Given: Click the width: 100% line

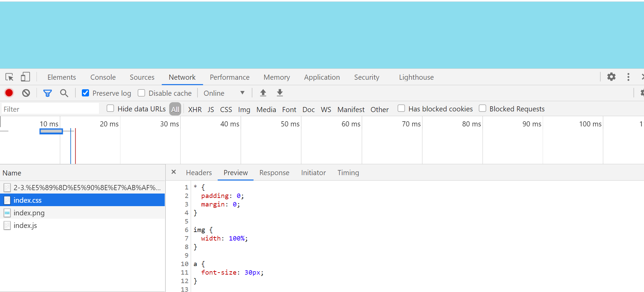Looking at the screenshot, I should coord(224,238).
